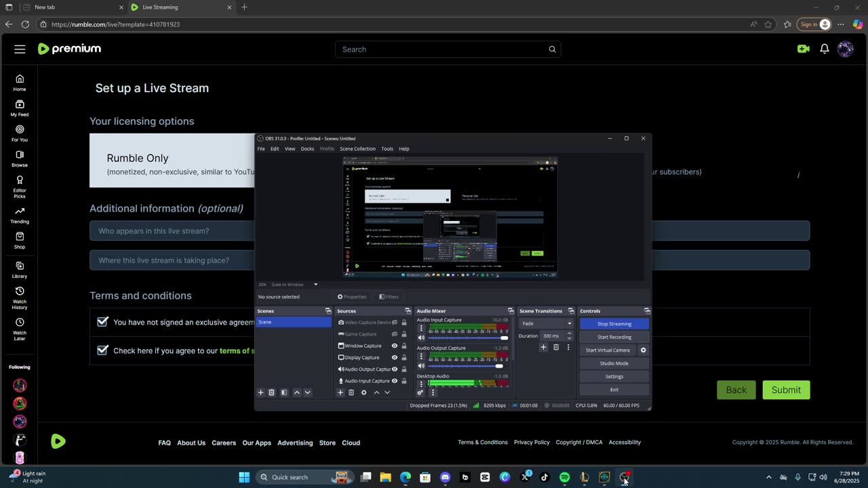Unlock the Window Capture source
This screenshot has height=488, width=868.
click(x=404, y=346)
